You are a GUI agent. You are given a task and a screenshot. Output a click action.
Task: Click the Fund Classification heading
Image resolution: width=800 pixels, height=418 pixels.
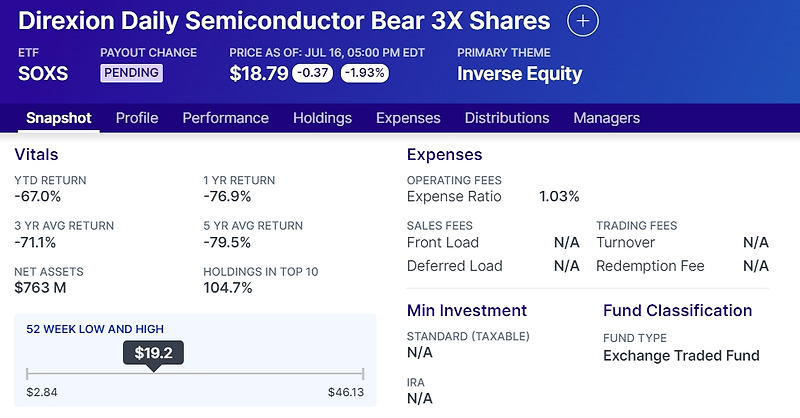point(677,310)
